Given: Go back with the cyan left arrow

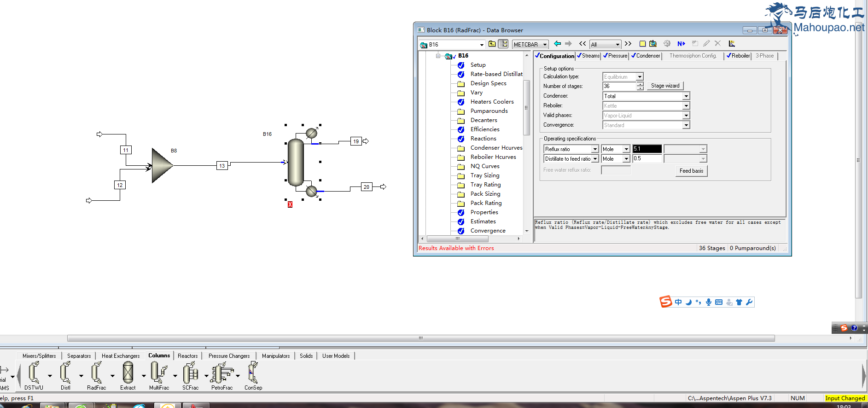Looking at the screenshot, I should pyautogui.click(x=557, y=44).
